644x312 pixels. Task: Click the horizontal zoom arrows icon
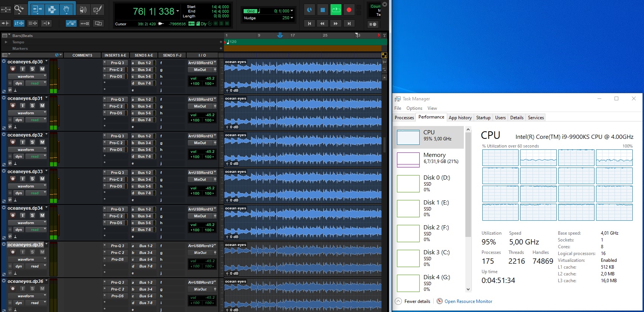[x=6, y=9]
